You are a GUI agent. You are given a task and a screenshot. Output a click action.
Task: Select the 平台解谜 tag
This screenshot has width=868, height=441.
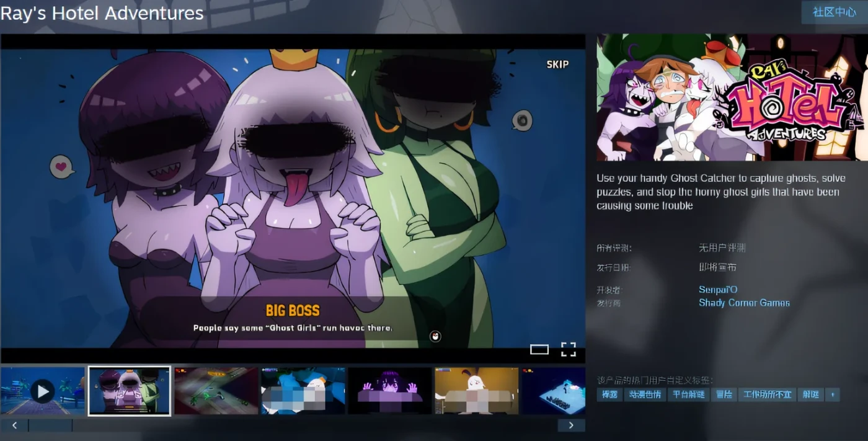coord(688,394)
